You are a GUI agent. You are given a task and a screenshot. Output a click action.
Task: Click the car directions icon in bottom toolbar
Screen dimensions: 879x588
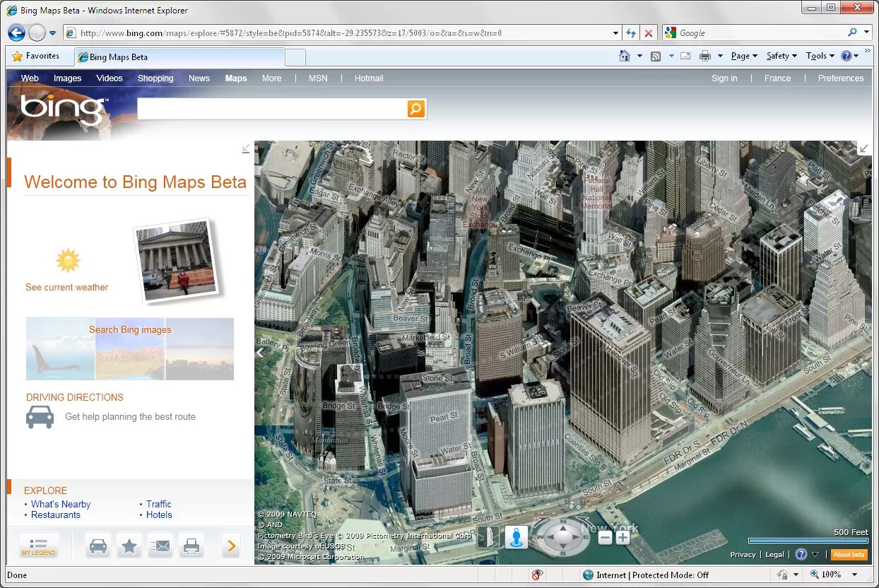tap(98, 546)
